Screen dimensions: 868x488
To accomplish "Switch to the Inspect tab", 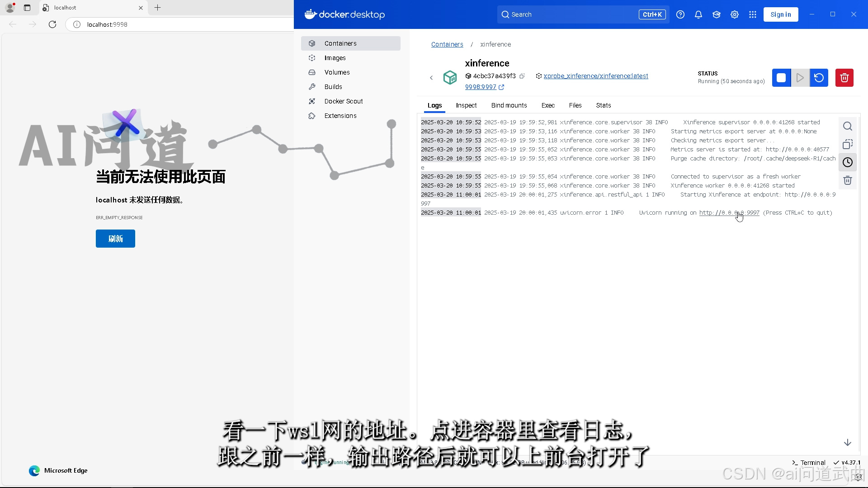I will coord(466,105).
